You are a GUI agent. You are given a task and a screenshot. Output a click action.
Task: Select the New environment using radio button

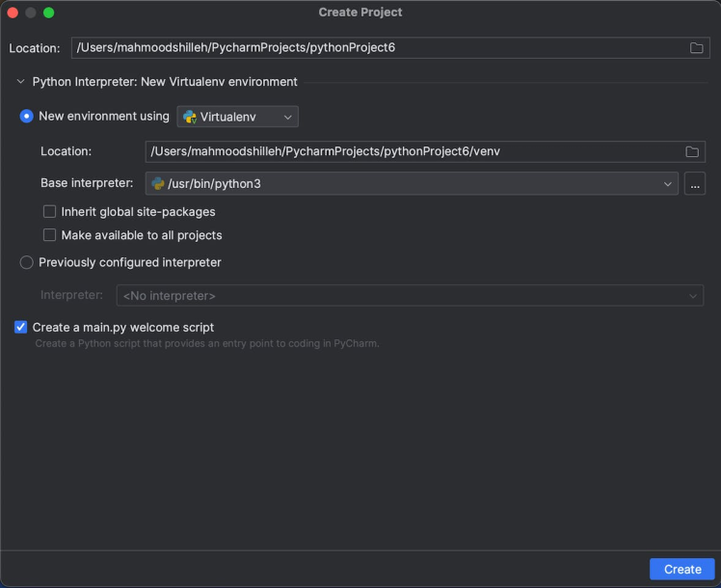tap(27, 117)
